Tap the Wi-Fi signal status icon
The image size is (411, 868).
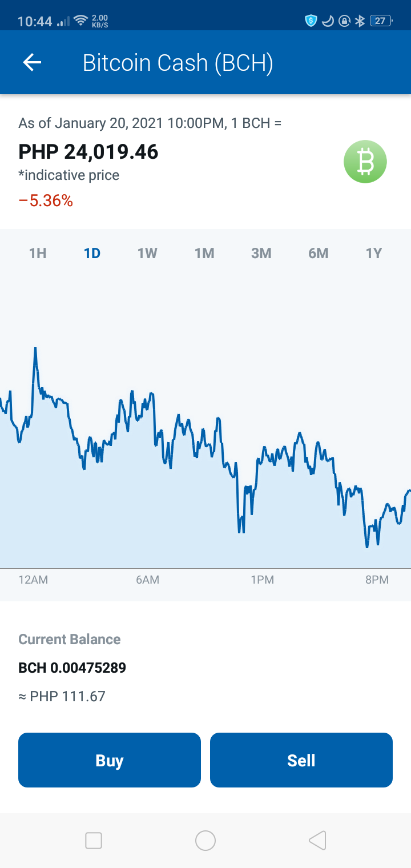[81, 21]
